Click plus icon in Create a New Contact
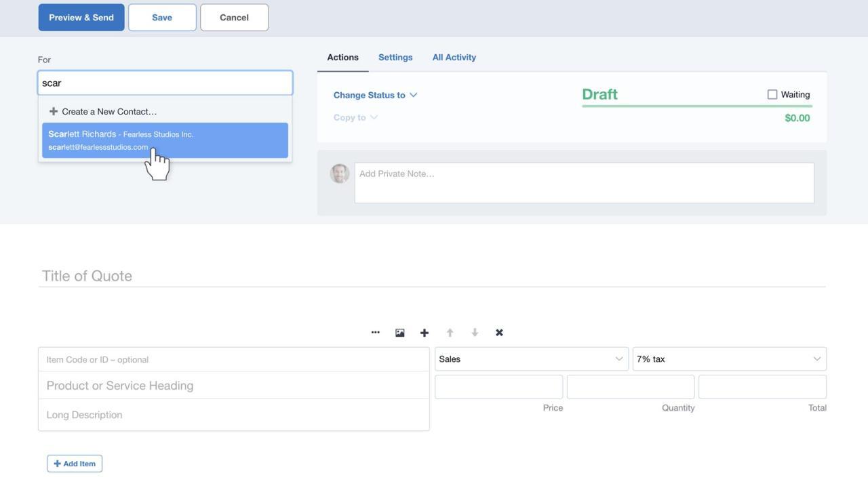The width and height of the screenshot is (868, 488). click(54, 111)
